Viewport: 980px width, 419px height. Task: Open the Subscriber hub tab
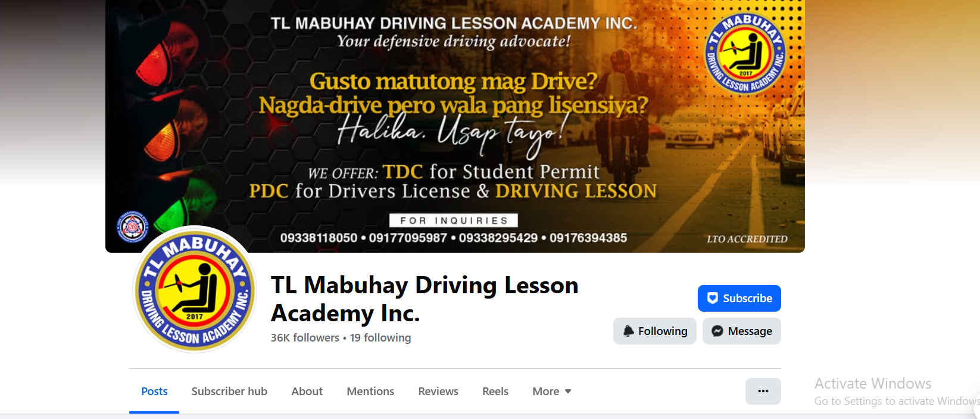coord(229,391)
